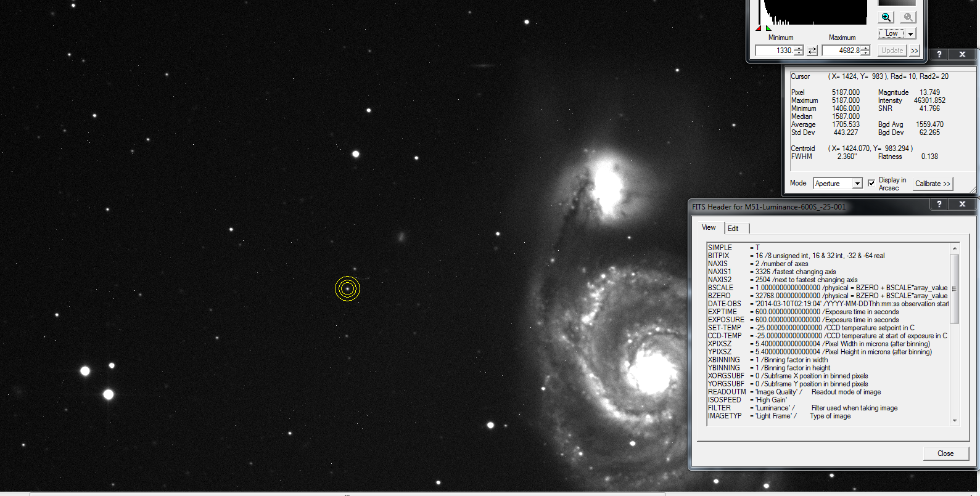Switch to the Edit tab in FITS Header

point(733,229)
